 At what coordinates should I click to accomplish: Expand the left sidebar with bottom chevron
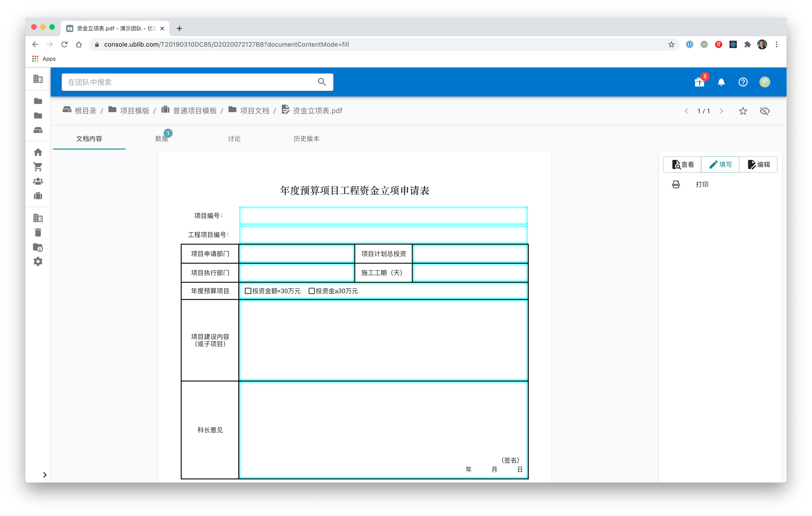coord(45,475)
